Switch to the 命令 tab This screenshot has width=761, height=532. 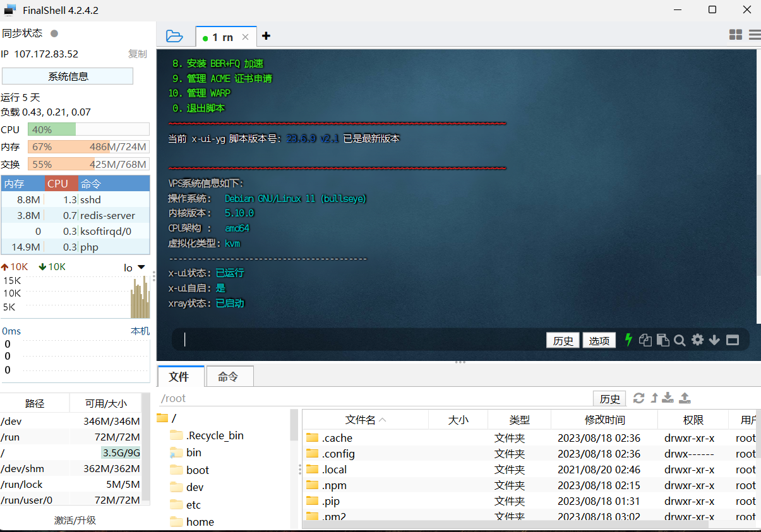[x=228, y=377]
